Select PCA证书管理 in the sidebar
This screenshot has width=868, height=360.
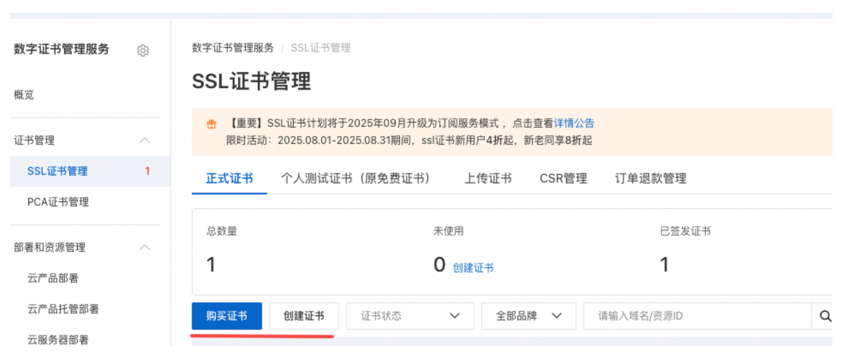tap(58, 202)
